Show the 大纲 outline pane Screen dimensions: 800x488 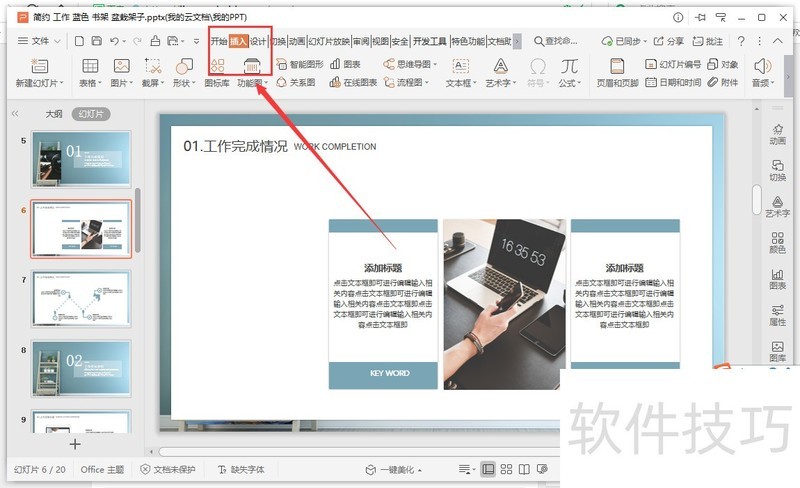[54, 114]
